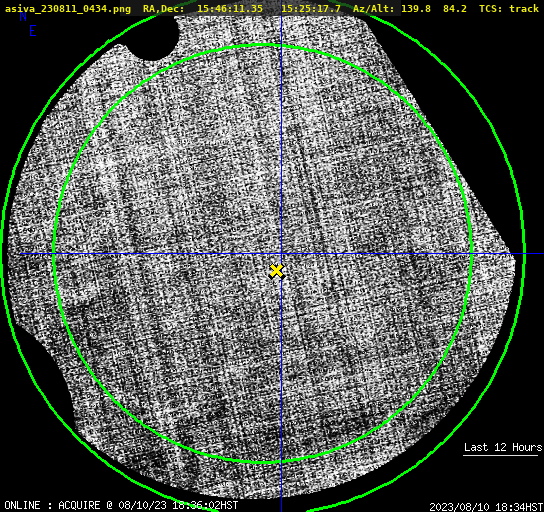This screenshot has width=544, height=512.
Task: Click the azimuth value 139.8
Action: [x=416, y=8]
